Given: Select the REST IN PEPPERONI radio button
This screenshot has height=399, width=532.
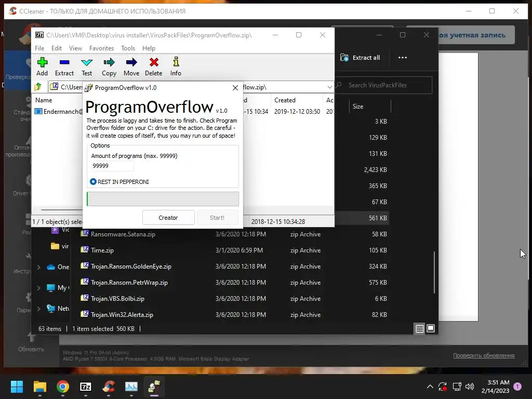Looking at the screenshot, I should (x=93, y=182).
